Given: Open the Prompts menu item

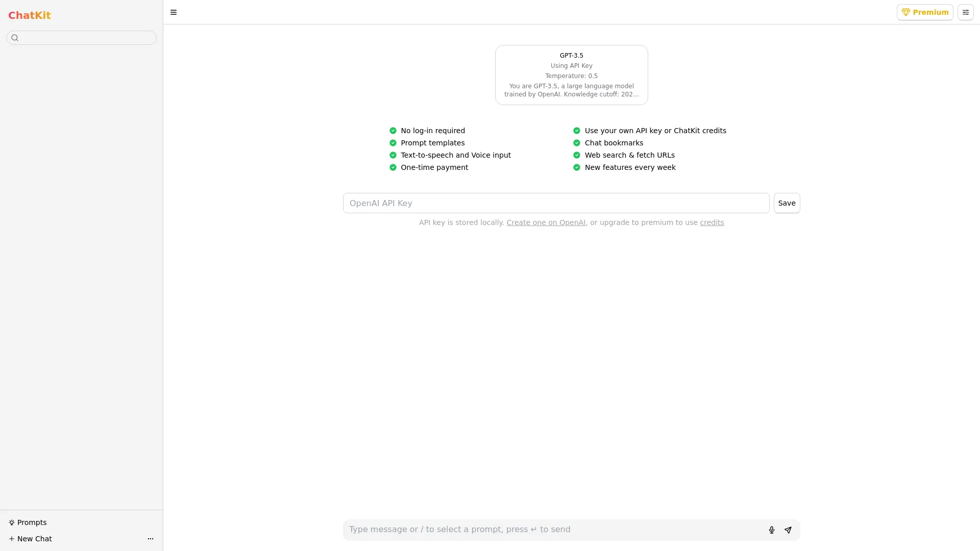Looking at the screenshot, I should pos(32,522).
